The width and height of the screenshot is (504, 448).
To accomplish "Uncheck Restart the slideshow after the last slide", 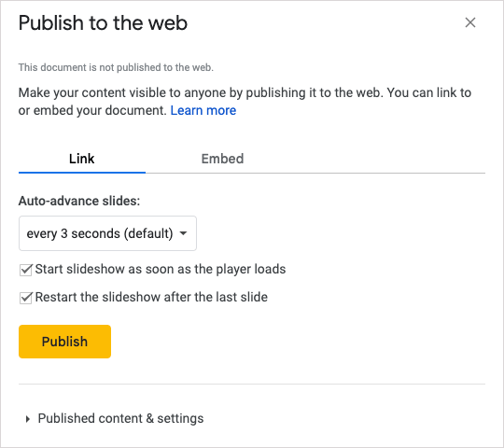I will click(25, 298).
